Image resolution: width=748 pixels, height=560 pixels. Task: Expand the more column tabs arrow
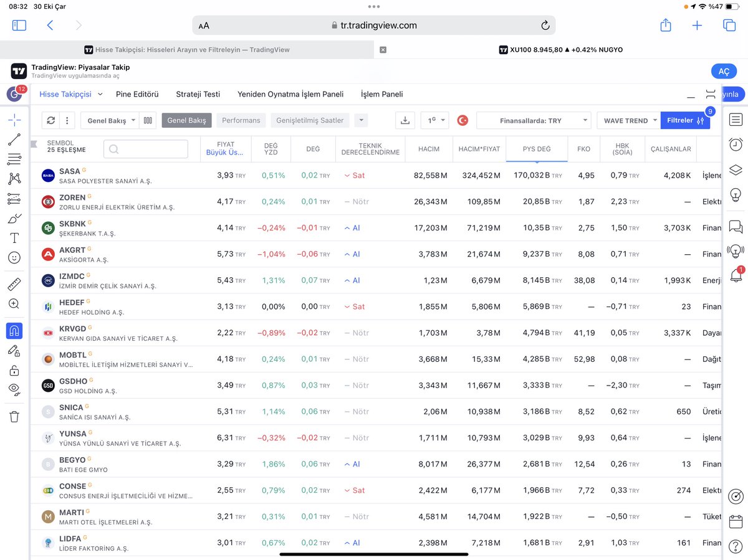click(x=361, y=120)
